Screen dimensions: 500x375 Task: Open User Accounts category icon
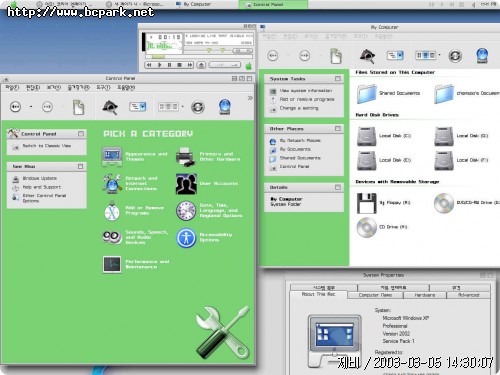pyautogui.click(x=186, y=184)
